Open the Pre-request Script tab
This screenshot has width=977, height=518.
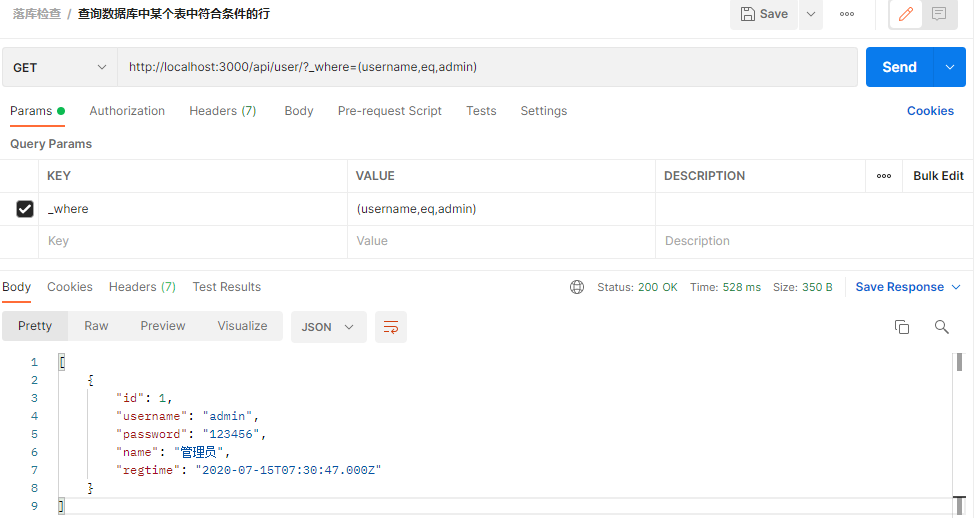[389, 111]
